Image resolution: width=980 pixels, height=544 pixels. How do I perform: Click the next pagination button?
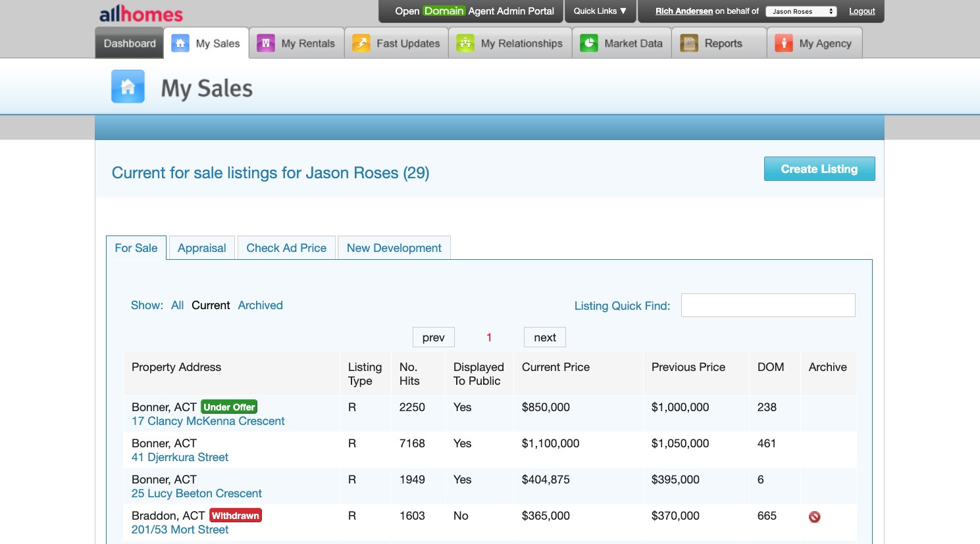point(545,337)
